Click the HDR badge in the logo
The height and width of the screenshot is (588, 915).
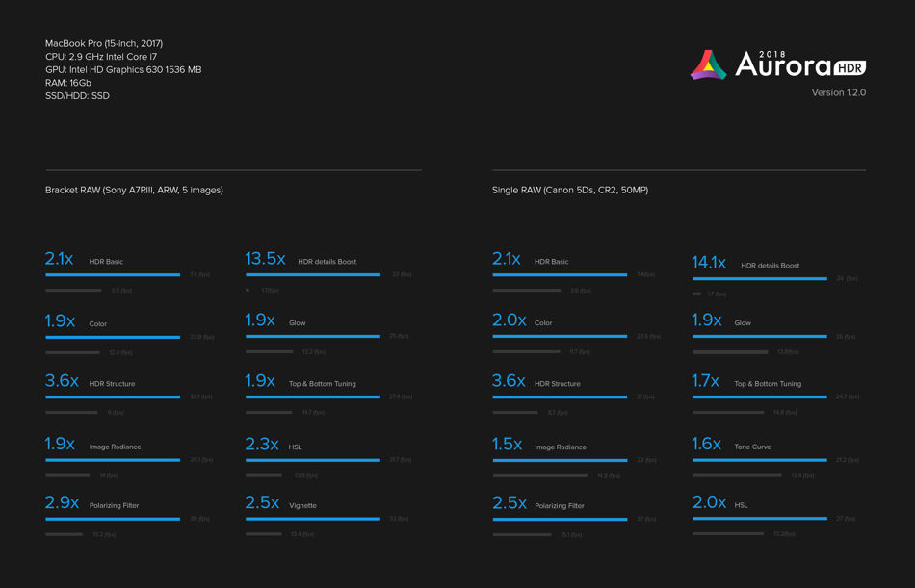tap(850, 67)
